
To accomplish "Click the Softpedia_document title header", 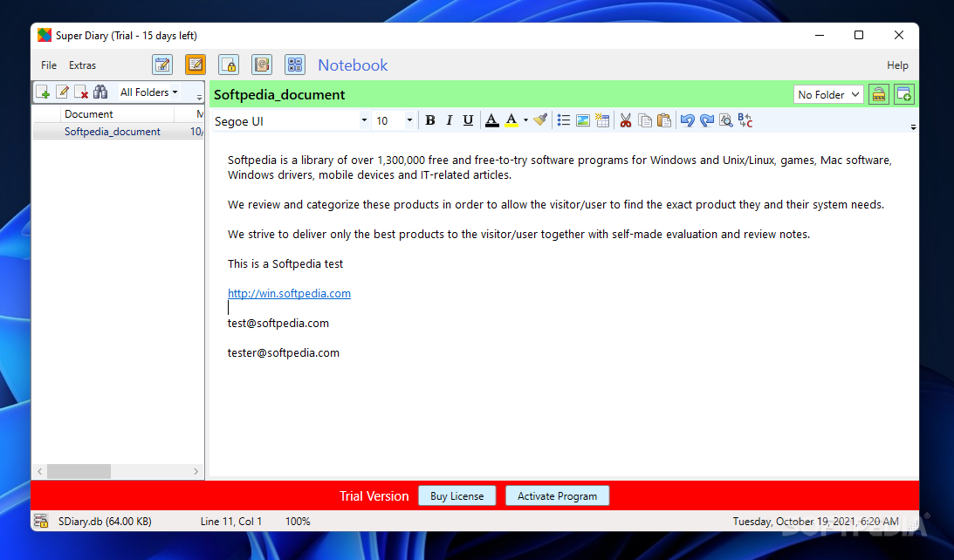I will point(279,94).
